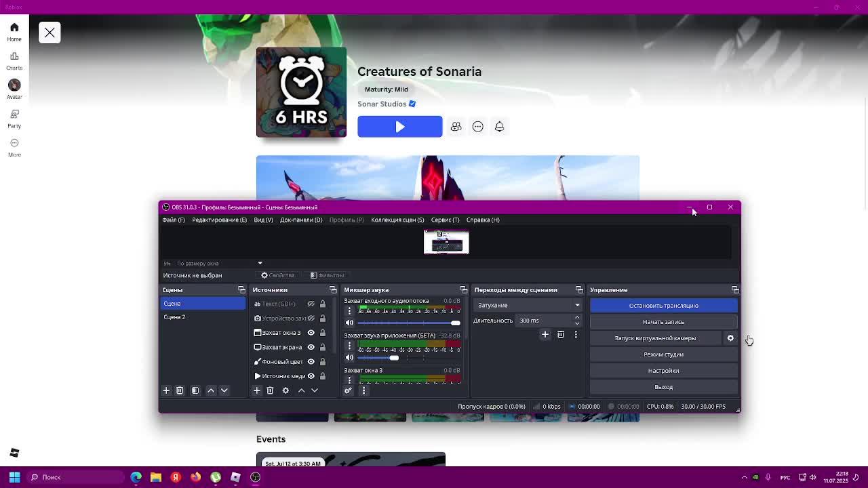Undock the Микшер звука panel icon
The width and height of the screenshot is (868, 488).
click(x=463, y=290)
